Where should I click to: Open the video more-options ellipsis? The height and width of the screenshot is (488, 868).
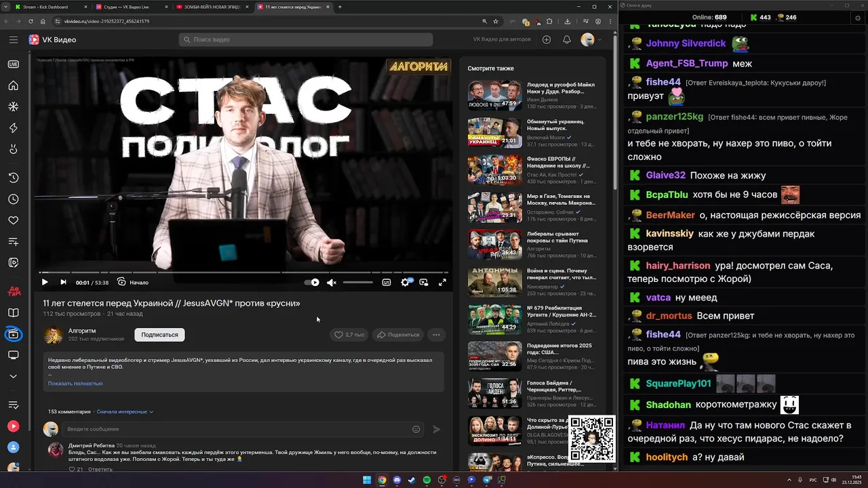click(436, 335)
